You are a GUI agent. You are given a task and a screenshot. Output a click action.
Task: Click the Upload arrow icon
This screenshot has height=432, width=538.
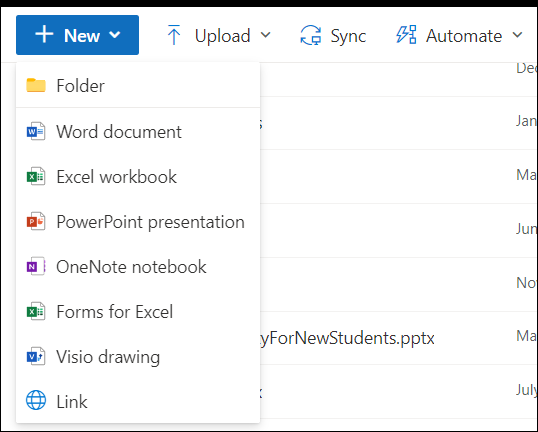(x=174, y=35)
